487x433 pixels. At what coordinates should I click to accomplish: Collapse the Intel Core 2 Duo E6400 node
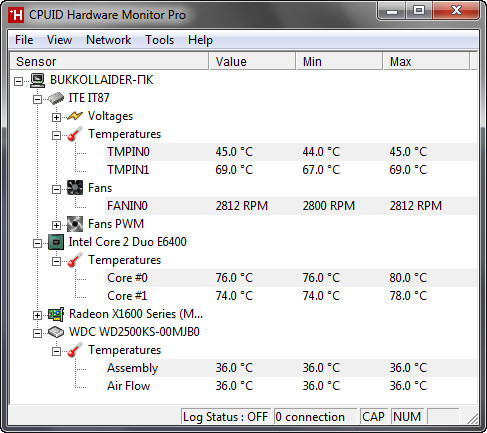(37, 243)
